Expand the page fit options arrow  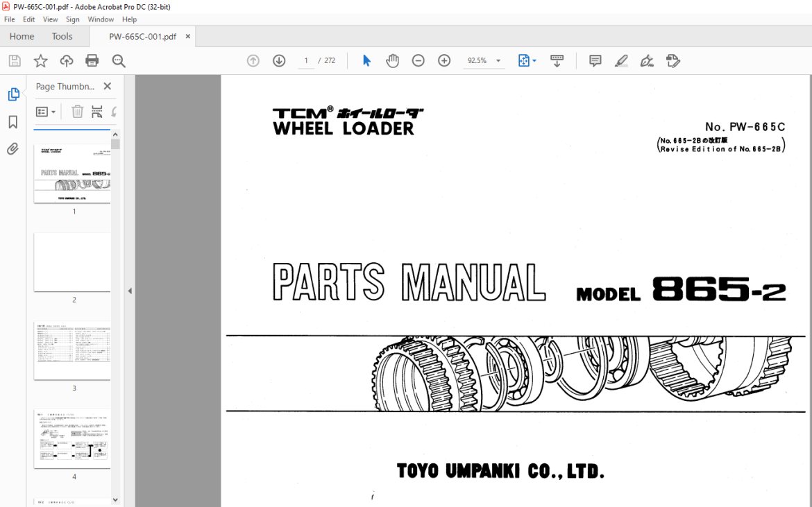[x=534, y=61]
